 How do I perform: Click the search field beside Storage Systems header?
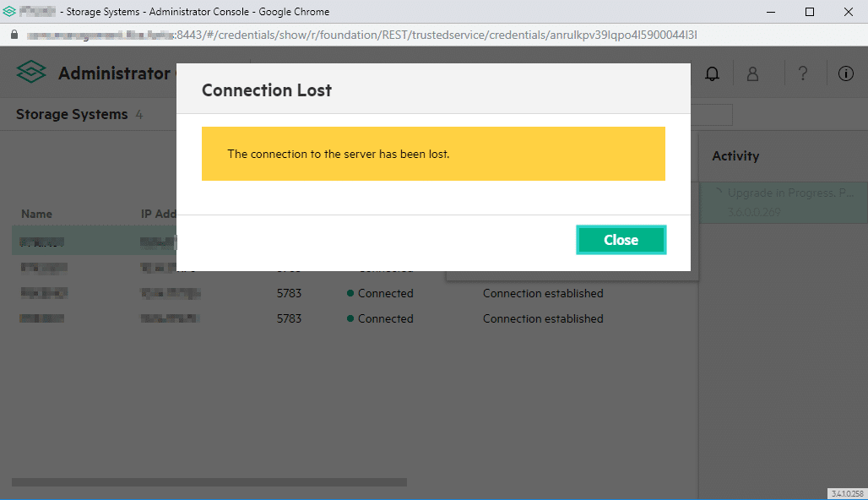[711, 115]
